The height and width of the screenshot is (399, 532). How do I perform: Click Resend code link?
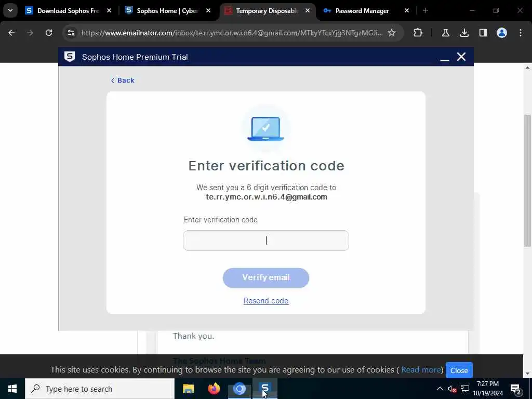tap(266, 301)
